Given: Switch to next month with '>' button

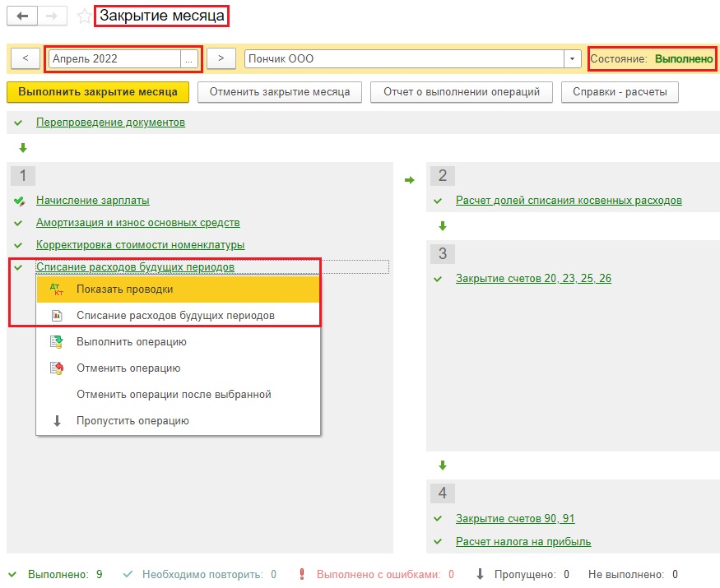Looking at the screenshot, I should [x=221, y=58].
